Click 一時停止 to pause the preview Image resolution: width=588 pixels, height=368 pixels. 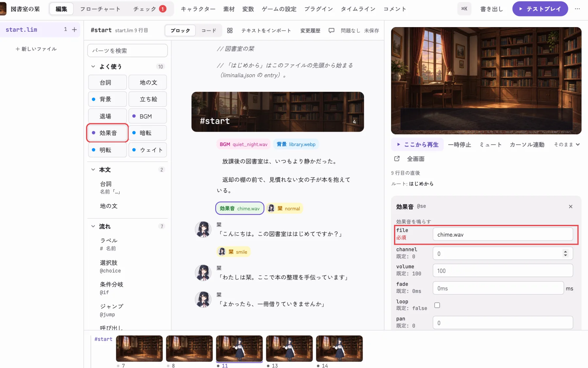460,144
